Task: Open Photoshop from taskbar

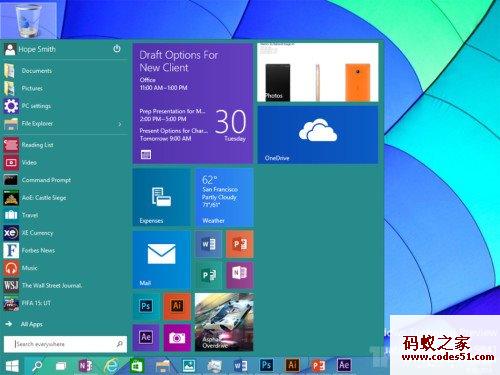Action: point(266,365)
